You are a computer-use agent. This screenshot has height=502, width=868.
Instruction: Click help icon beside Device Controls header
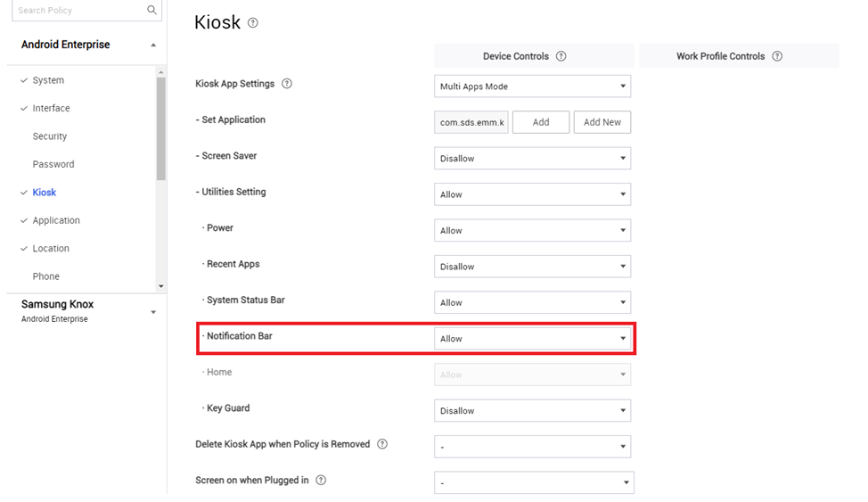pos(561,56)
